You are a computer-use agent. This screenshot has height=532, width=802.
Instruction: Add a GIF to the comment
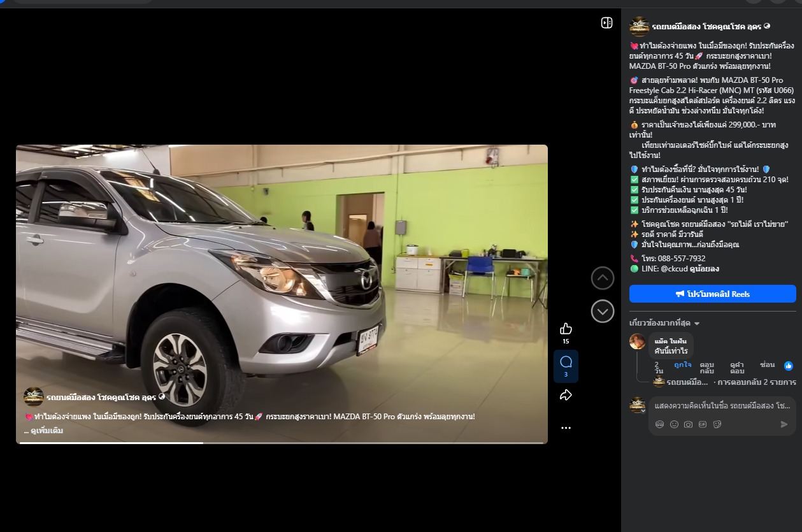click(x=703, y=424)
